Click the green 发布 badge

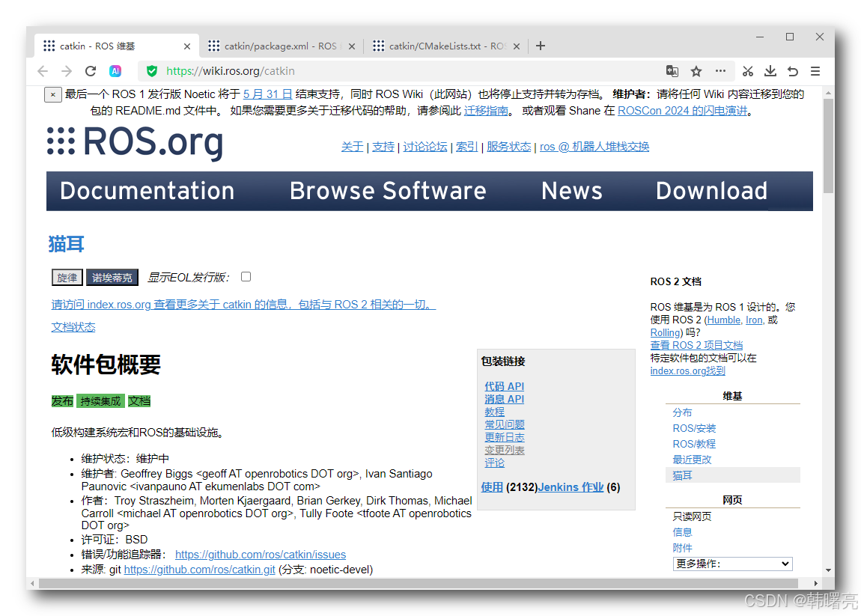point(62,401)
